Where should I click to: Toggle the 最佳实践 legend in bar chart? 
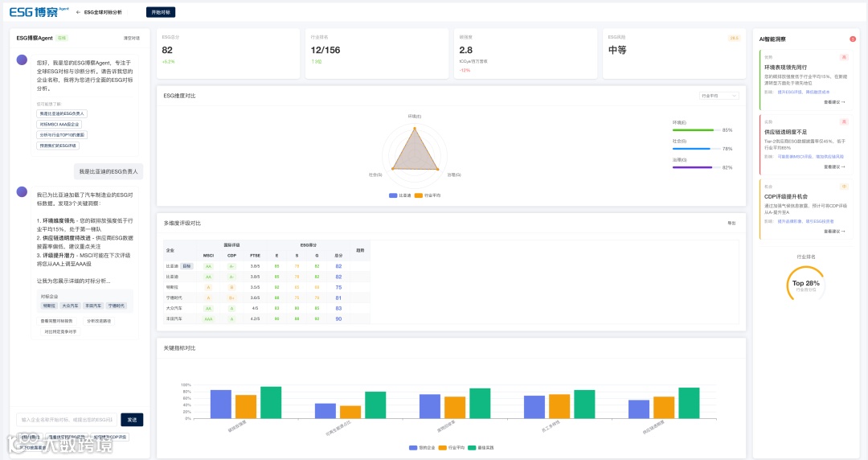[x=481, y=447]
